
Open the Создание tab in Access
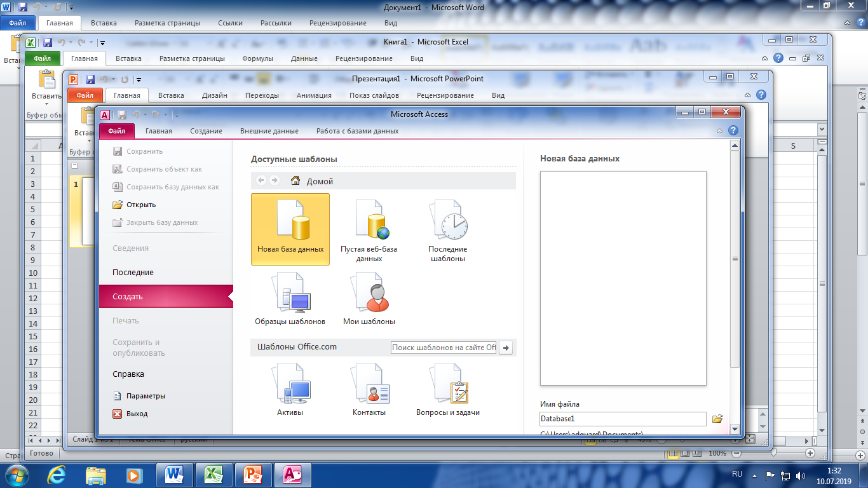[206, 131]
